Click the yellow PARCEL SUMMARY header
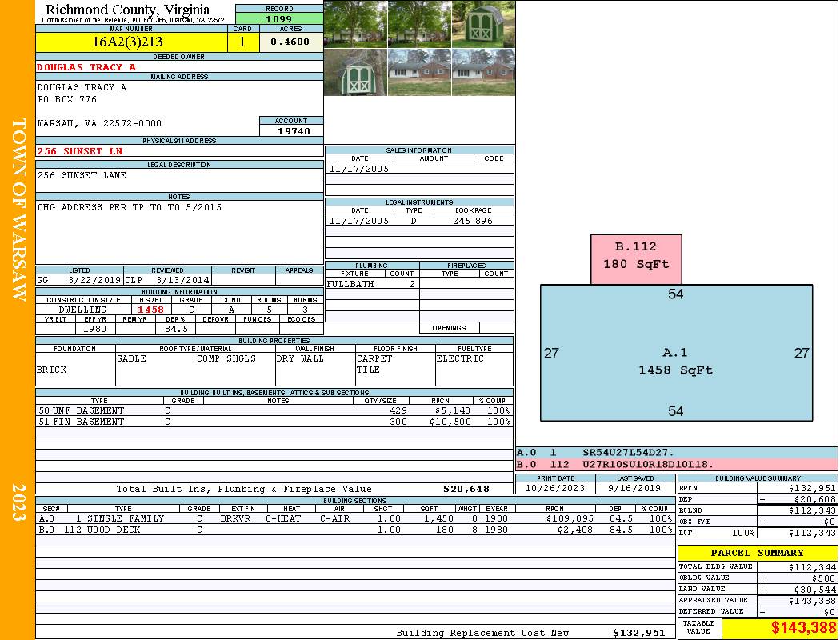 (x=757, y=553)
